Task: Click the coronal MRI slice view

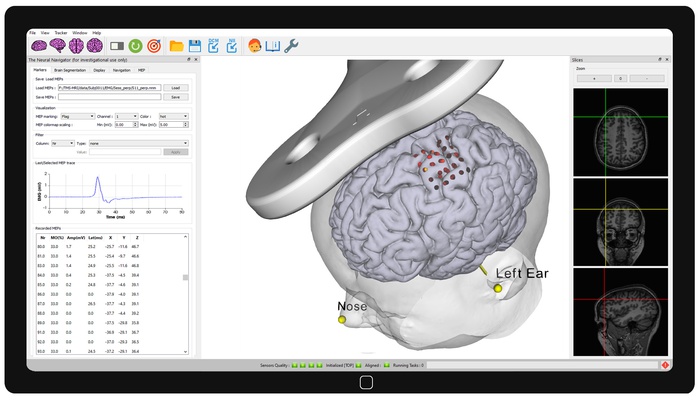Action: point(621,222)
